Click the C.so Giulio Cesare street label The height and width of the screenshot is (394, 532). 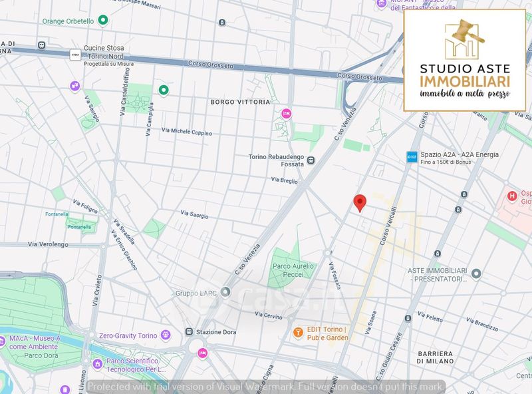[389, 356]
